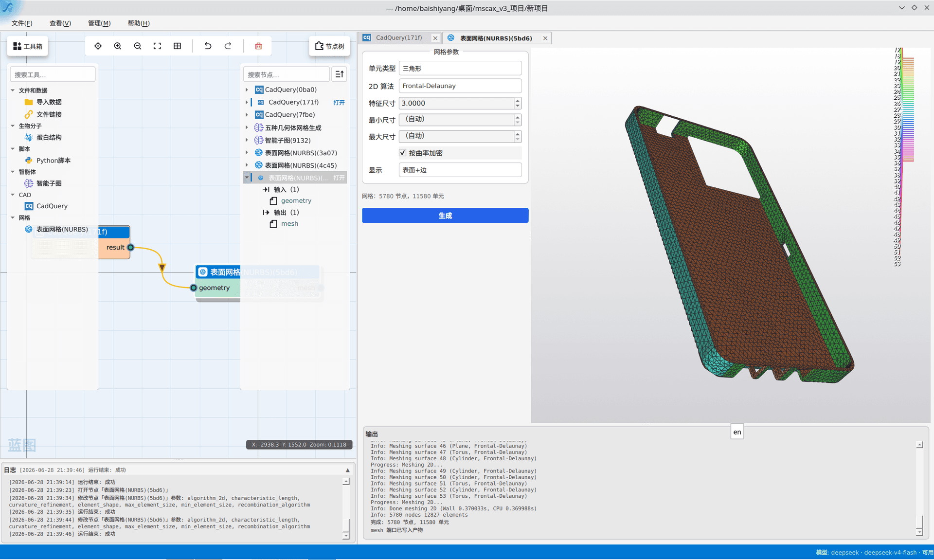Click 打开 link next to CadQuery(171f)
This screenshot has height=560, width=934.
(339, 102)
